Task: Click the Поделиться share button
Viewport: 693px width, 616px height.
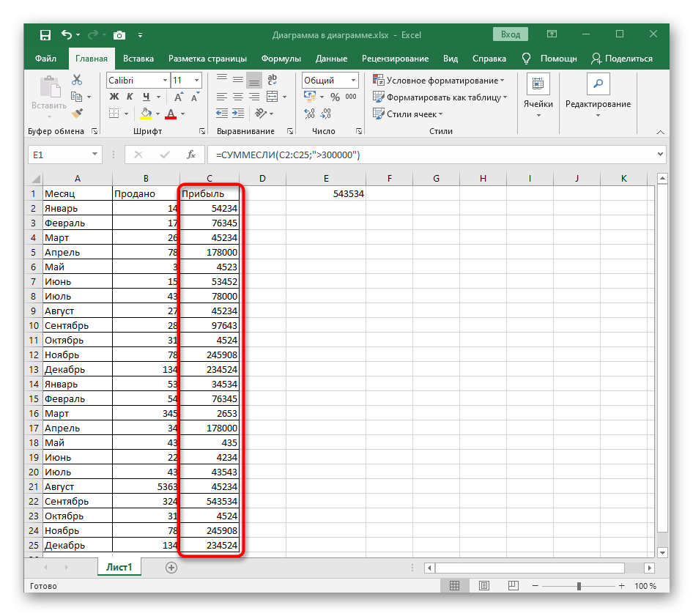Action: click(x=622, y=59)
